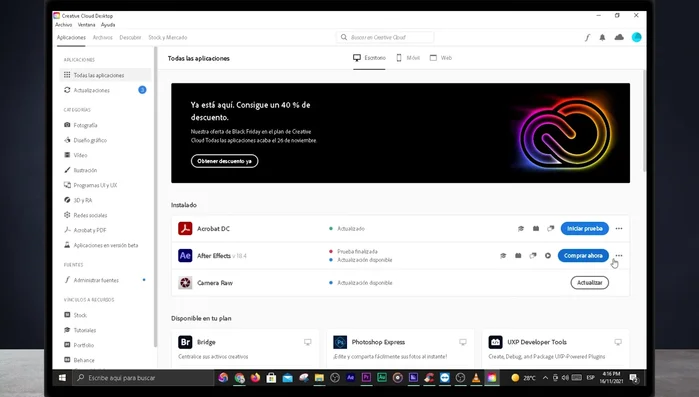699x397 pixels.
Task: Open the Ventana menu
Action: tap(86, 25)
